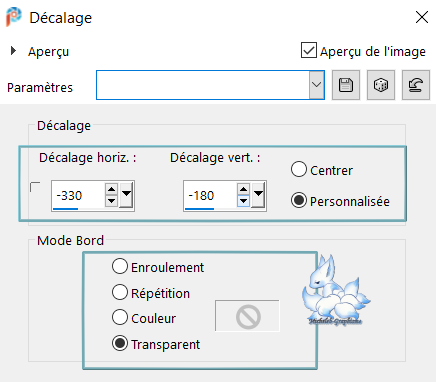
Task: Increase vertical offset with up arrow
Action: (243, 189)
